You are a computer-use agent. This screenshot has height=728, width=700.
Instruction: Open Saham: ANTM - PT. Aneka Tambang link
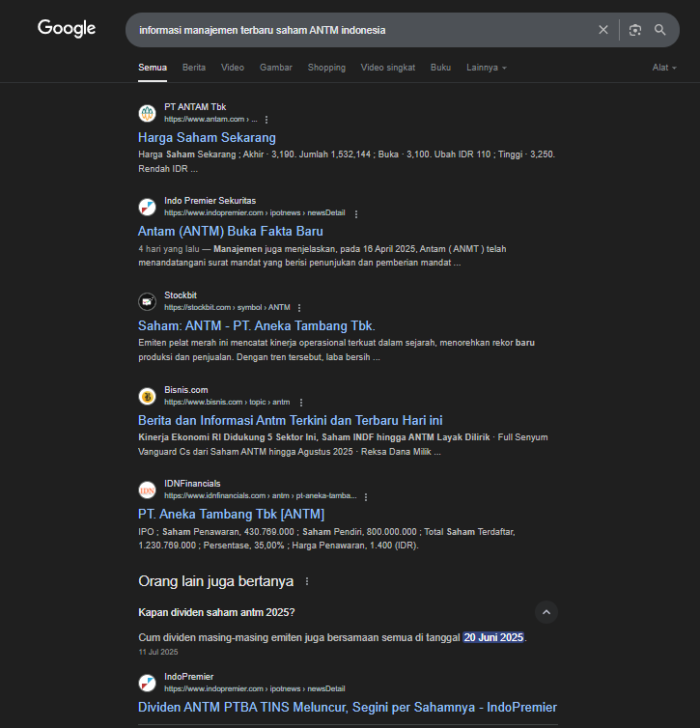coord(257,326)
